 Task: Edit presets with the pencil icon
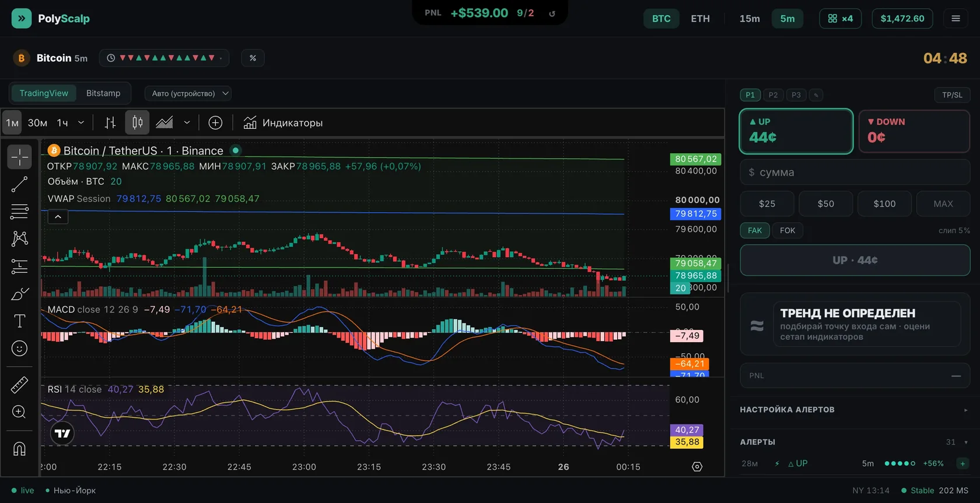tap(816, 95)
